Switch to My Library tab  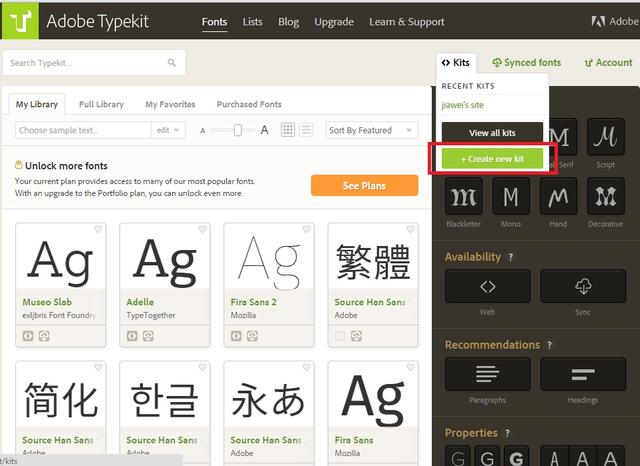(37, 104)
